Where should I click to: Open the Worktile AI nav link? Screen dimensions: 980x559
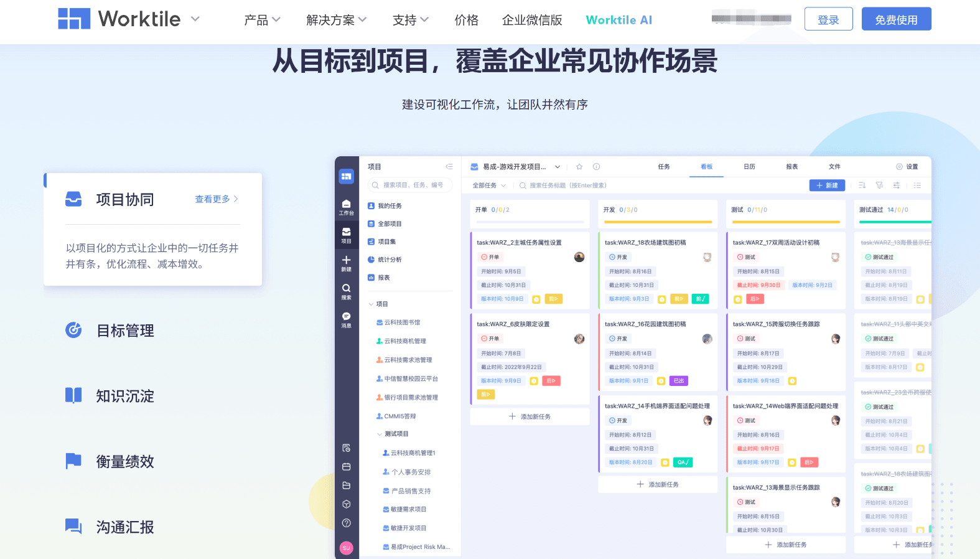[618, 20]
